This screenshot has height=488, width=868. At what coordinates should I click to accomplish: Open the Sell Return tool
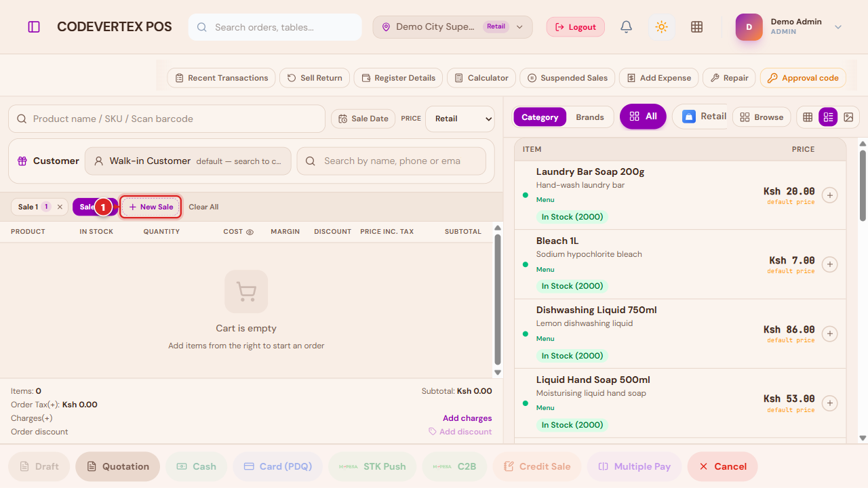click(x=315, y=78)
